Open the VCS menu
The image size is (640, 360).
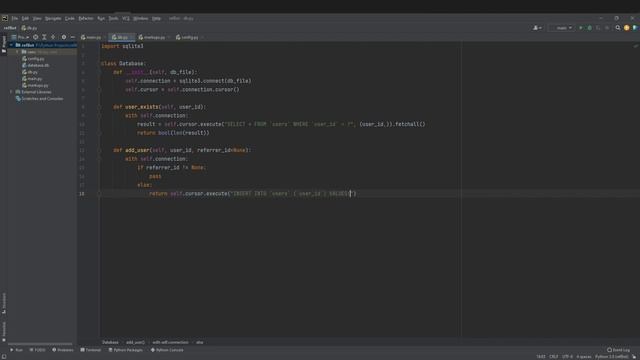[126, 18]
